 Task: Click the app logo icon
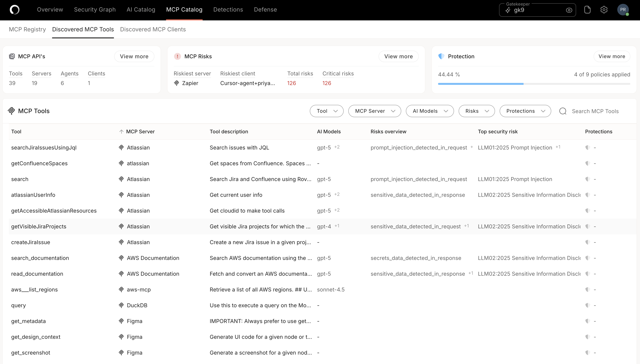coord(14,10)
